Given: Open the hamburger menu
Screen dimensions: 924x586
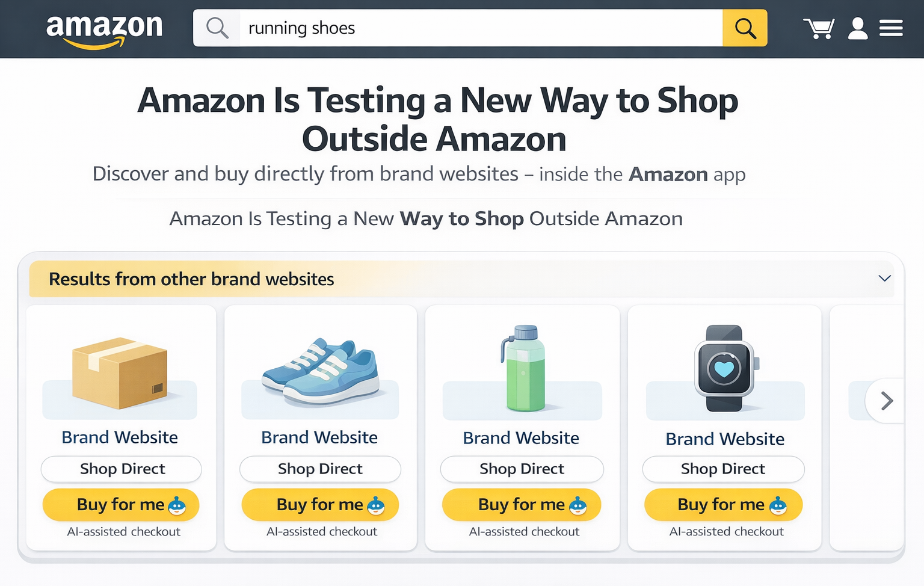Looking at the screenshot, I should click(x=891, y=28).
